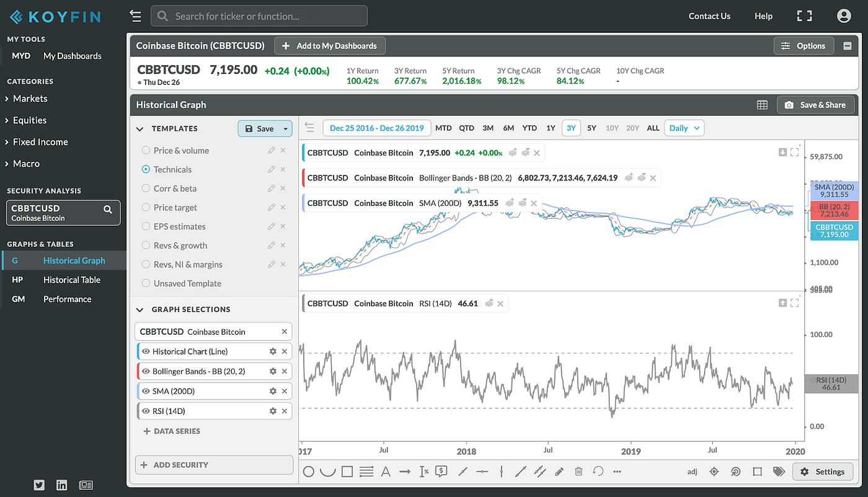Open style brush next to CBBTCUSD legend
Viewport: 868px width, 497px height.
[x=513, y=152]
